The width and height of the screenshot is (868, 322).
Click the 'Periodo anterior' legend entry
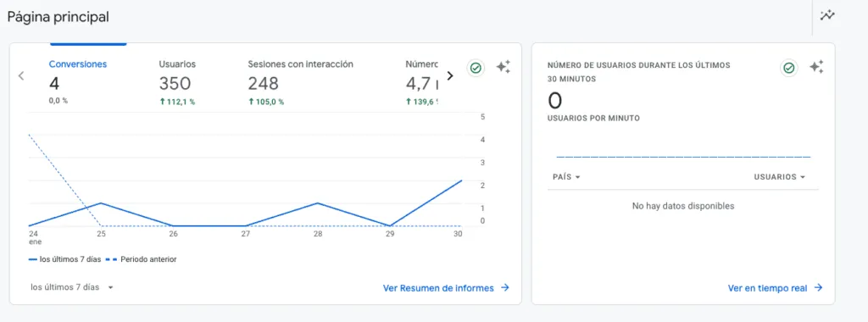[142, 259]
